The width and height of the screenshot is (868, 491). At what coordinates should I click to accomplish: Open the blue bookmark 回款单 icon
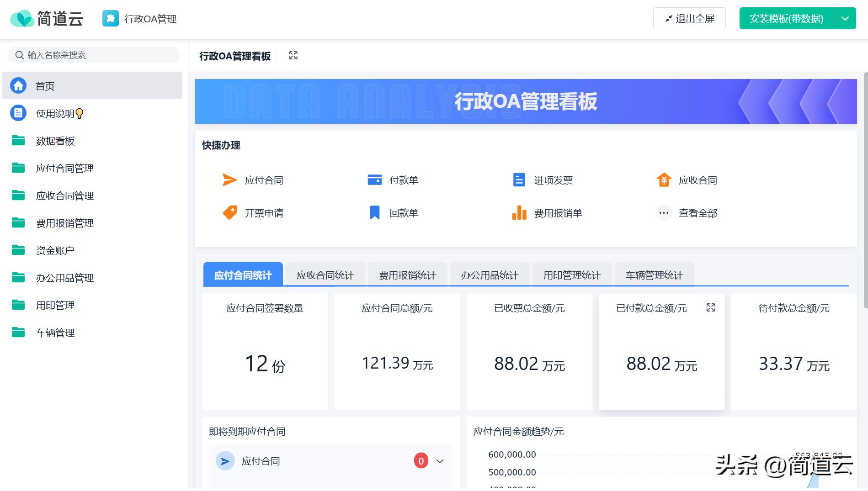tap(374, 213)
